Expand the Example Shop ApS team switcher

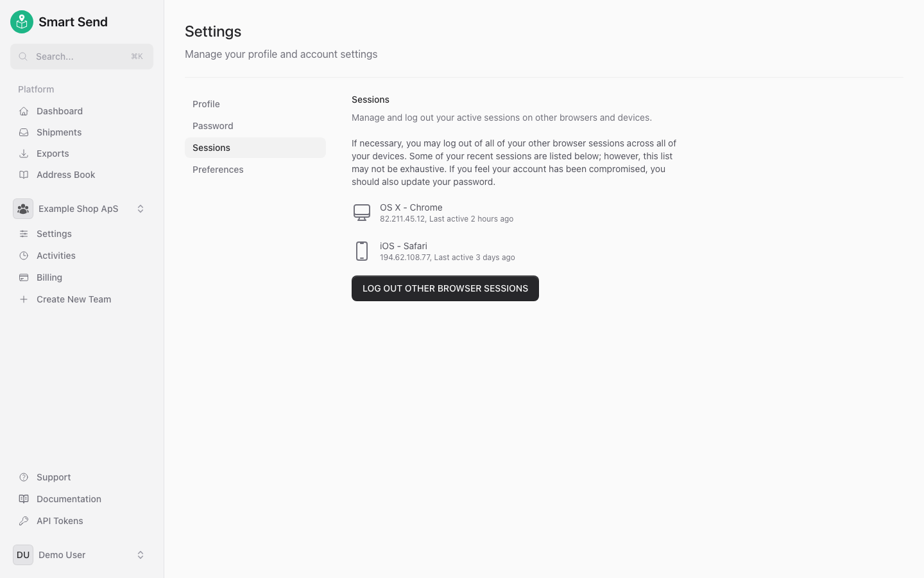coord(141,209)
